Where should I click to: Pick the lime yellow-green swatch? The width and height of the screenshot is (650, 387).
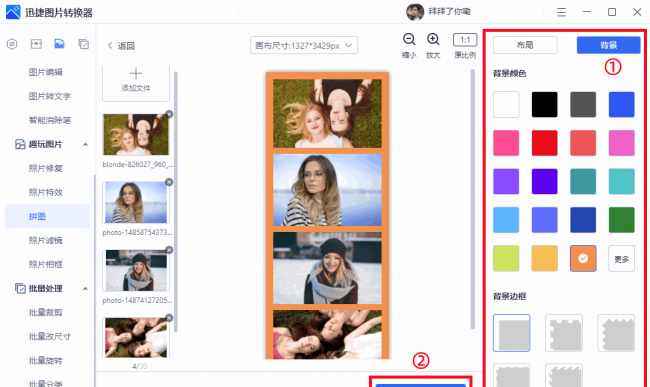coord(506,259)
